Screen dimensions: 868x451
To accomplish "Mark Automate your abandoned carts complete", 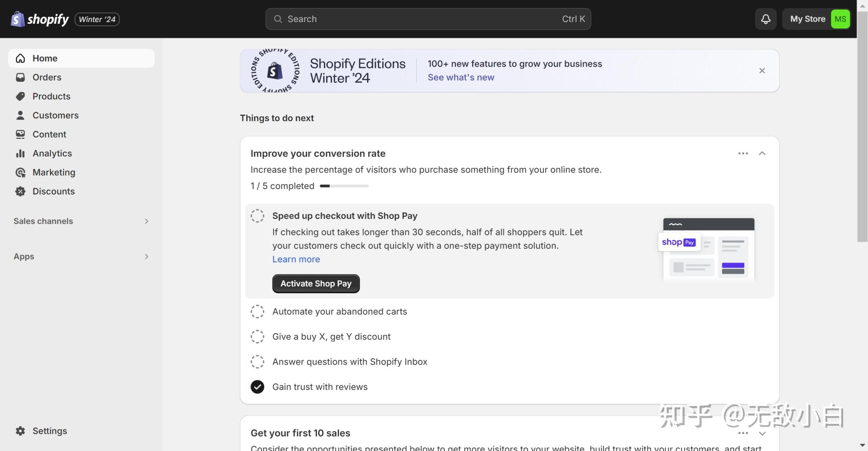I will [257, 312].
